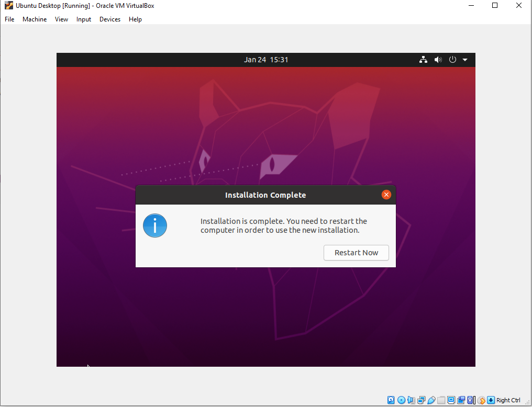532x407 pixels.
Task: Open the Devices menu
Action: pos(110,19)
